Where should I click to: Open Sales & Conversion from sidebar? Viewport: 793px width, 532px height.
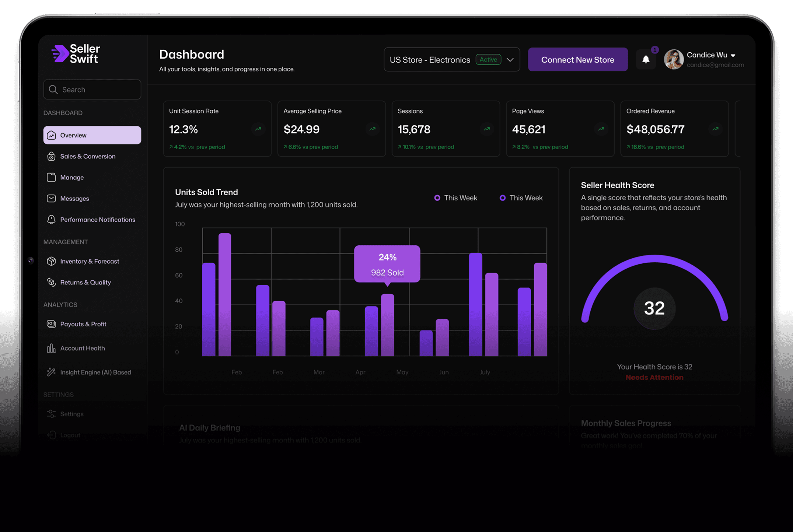[x=88, y=156]
